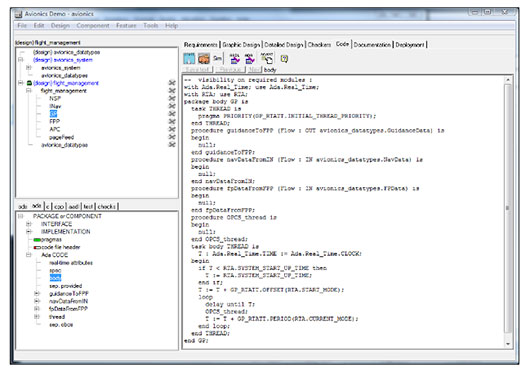Image resolution: width=530 pixels, height=369 pixels.
Task: Collapse the (design) flight_management node
Action: 21,83
